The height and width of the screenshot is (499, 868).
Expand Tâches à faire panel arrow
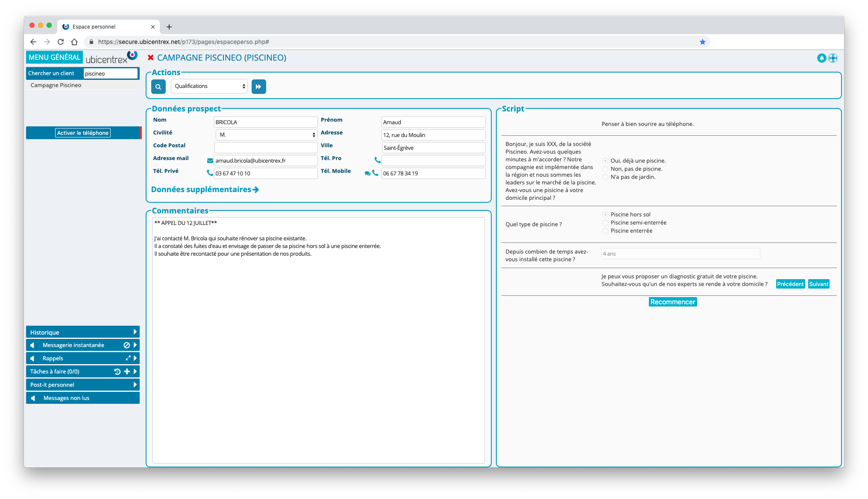click(135, 371)
